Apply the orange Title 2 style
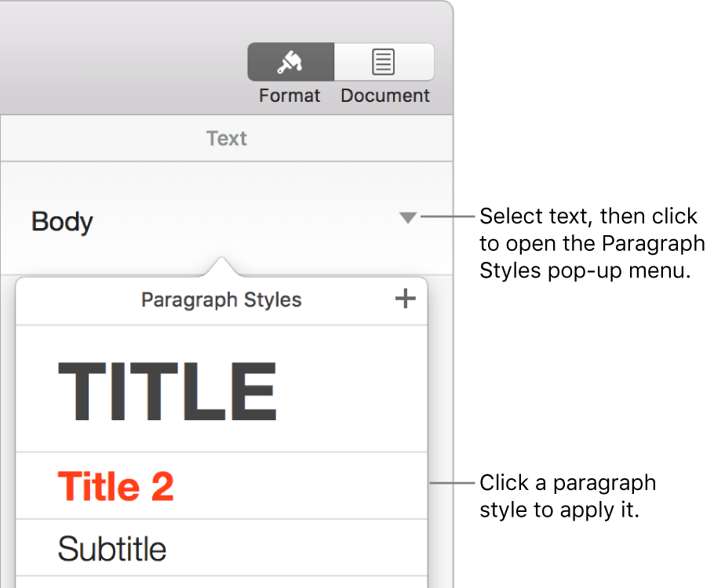Viewport: 714px width, 588px height. tap(115, 487)
